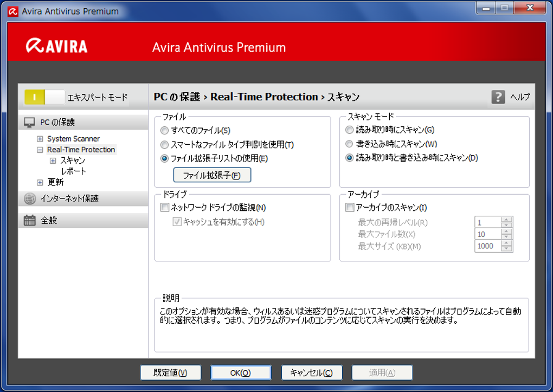Click the 既定値(V) button
Image resolution: width=553 pixels, height=392 pixels.
click(x=170, y=372)
